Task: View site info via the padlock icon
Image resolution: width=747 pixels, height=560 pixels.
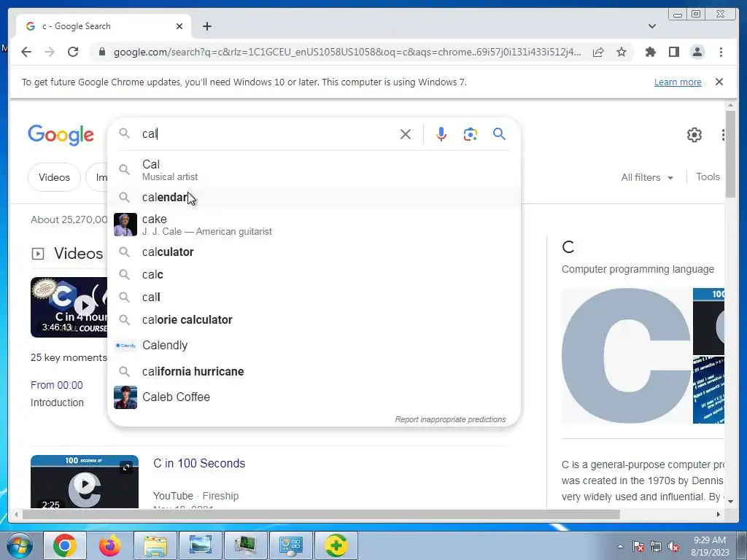Action: 101,52
